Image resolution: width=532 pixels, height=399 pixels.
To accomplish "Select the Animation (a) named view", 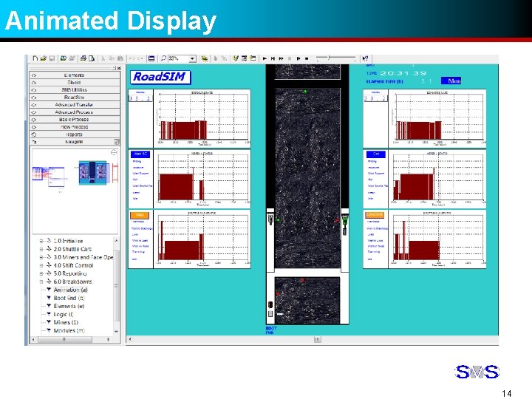I will [x=71, y=290].
